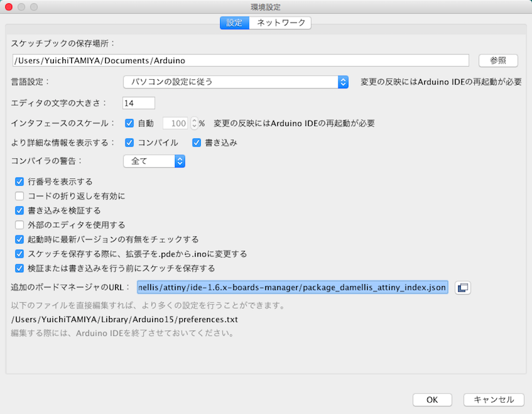Click the additional boards manager URL field
The width and height of the screenshot is (532, 414).
pyautogui.click(x=293, y=288)
